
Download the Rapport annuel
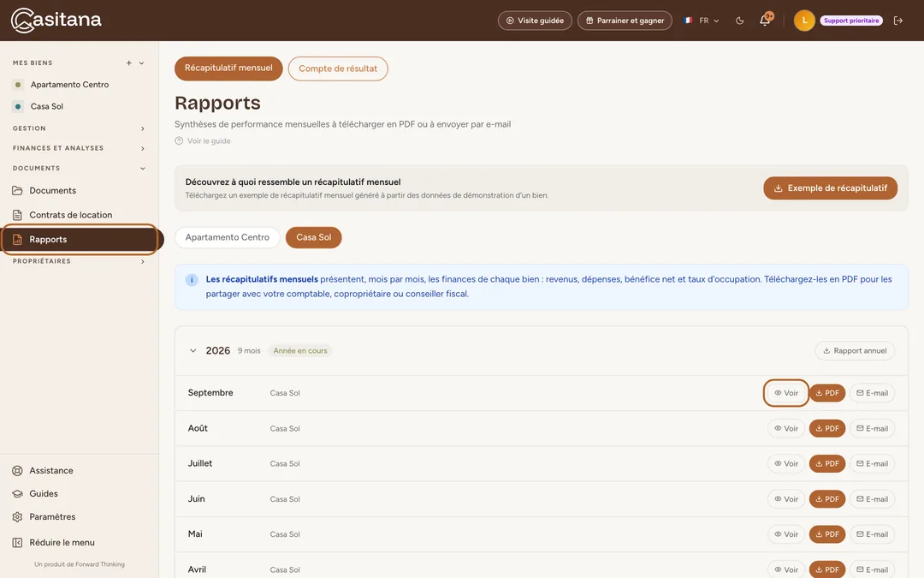tap(855, 351)
